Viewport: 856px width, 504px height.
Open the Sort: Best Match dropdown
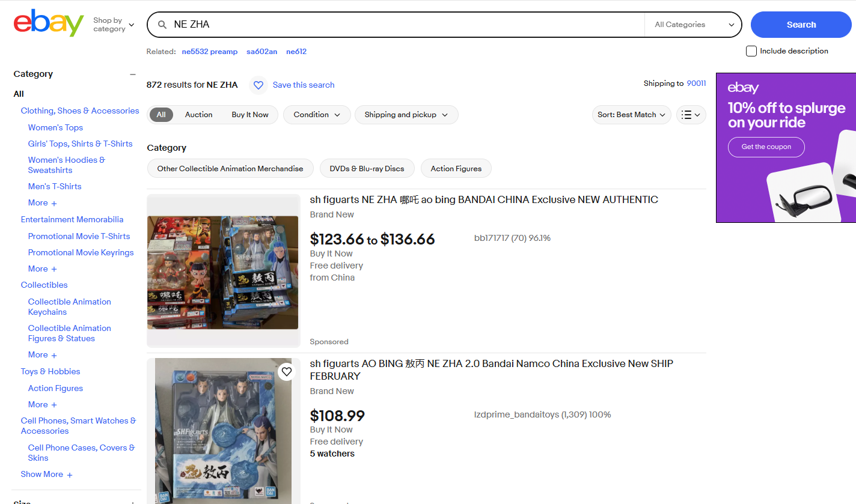[x=631, y=115]
